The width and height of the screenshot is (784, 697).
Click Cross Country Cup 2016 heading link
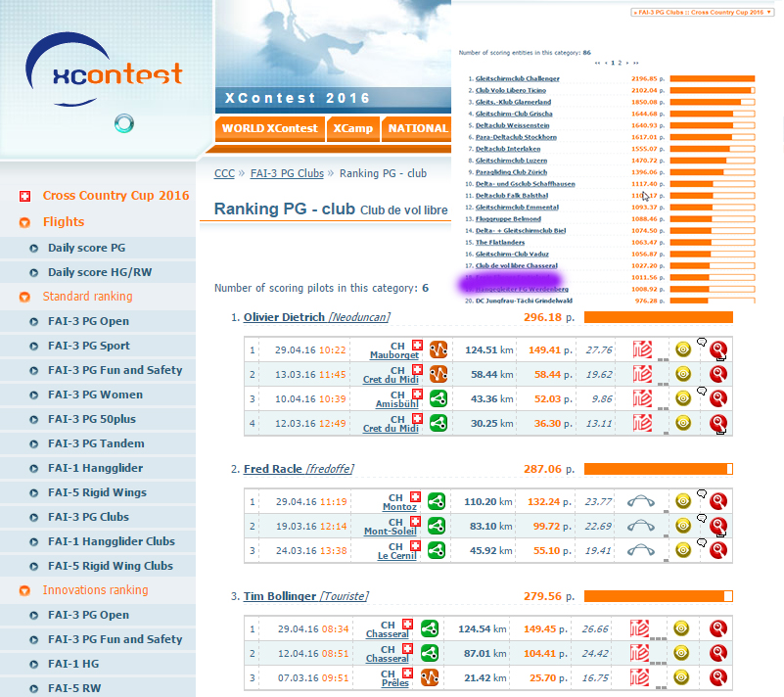point(116,196)
